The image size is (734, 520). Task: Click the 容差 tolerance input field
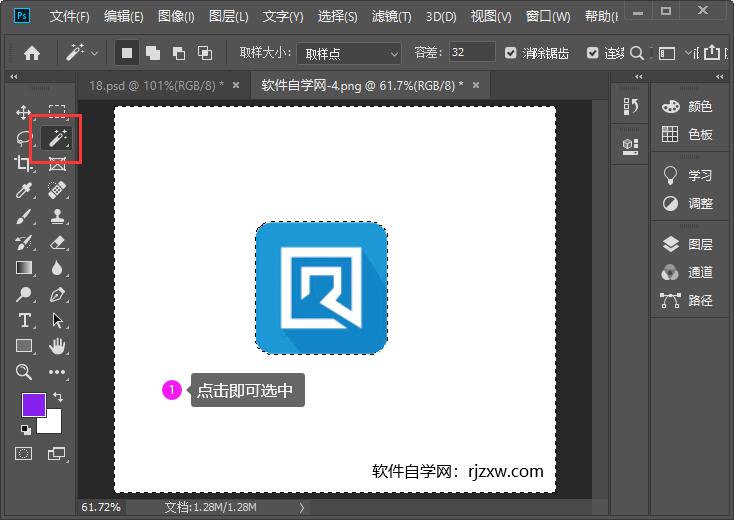tap(472, 52)
